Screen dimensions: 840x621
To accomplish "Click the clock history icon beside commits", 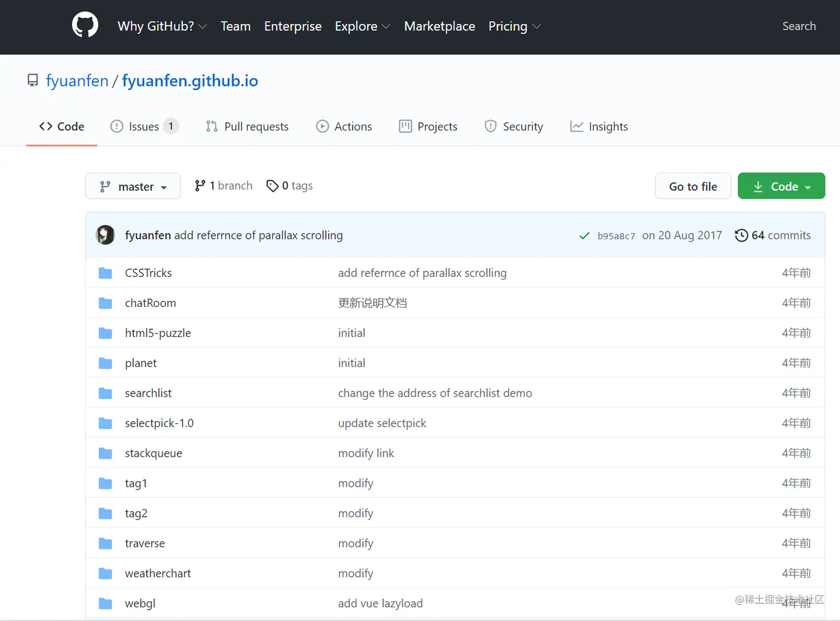I will (741, 235).
